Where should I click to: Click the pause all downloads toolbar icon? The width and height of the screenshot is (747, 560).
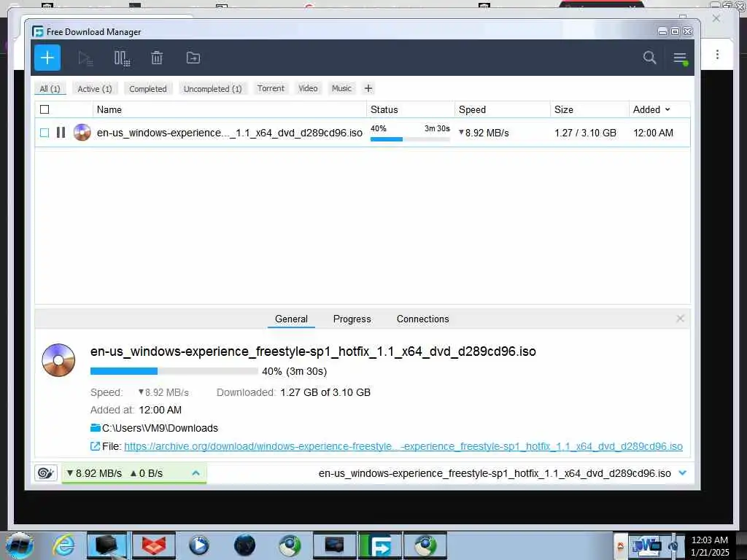coord(122,58)
